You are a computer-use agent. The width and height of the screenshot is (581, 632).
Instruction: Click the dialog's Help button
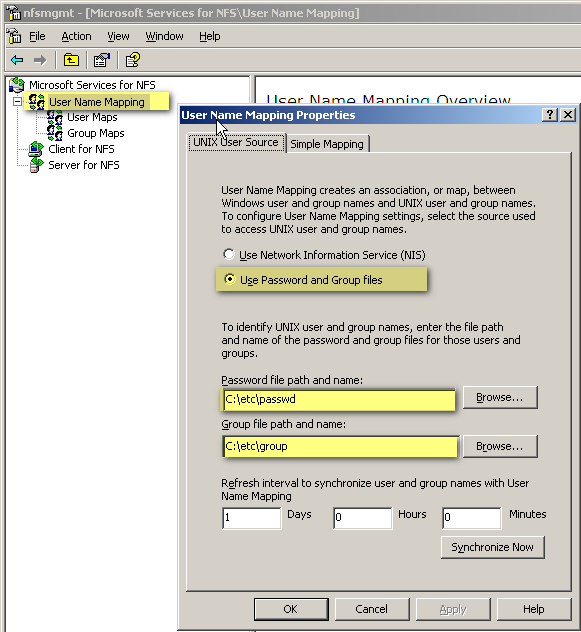click(534, 609)
